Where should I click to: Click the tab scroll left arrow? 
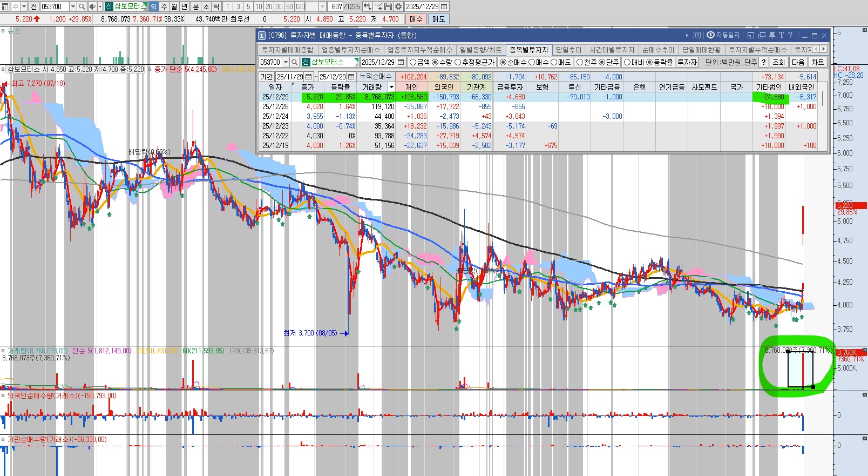[816, 49]
